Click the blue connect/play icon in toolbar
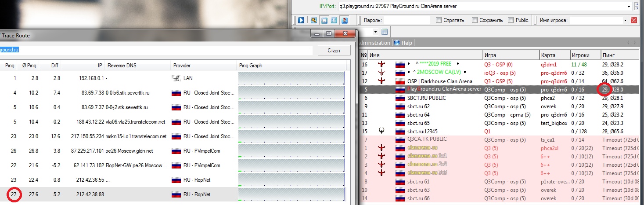The image size is (644, 205). (x=302, y=20)
